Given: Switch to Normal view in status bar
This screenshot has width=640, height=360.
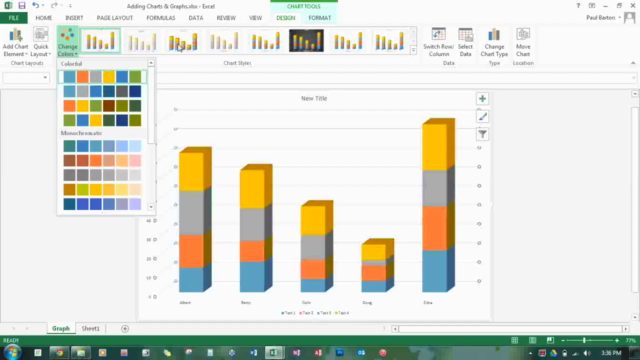Looking at the screenshot, I should pyautogui.click(x=515, y=340).
